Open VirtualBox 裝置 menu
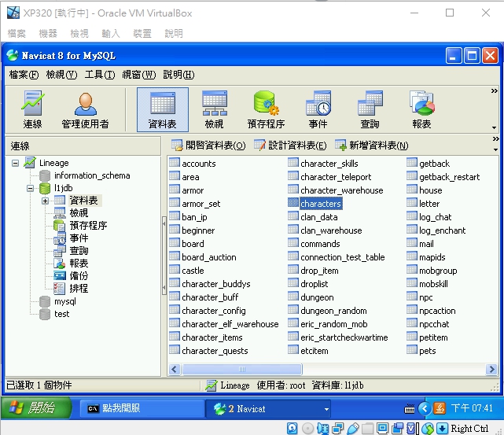Screen dimensions: 504x435 pos(142,33)
